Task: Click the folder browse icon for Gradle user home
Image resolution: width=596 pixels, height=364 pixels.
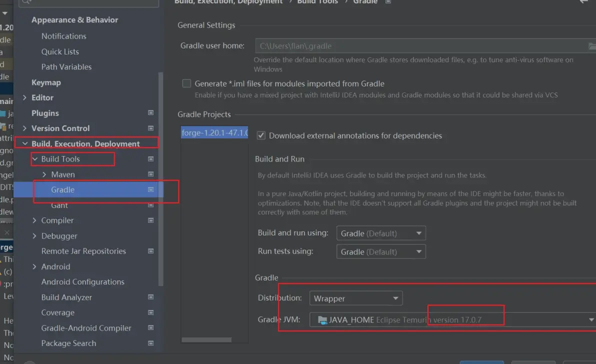Action: tap(592, 46)
